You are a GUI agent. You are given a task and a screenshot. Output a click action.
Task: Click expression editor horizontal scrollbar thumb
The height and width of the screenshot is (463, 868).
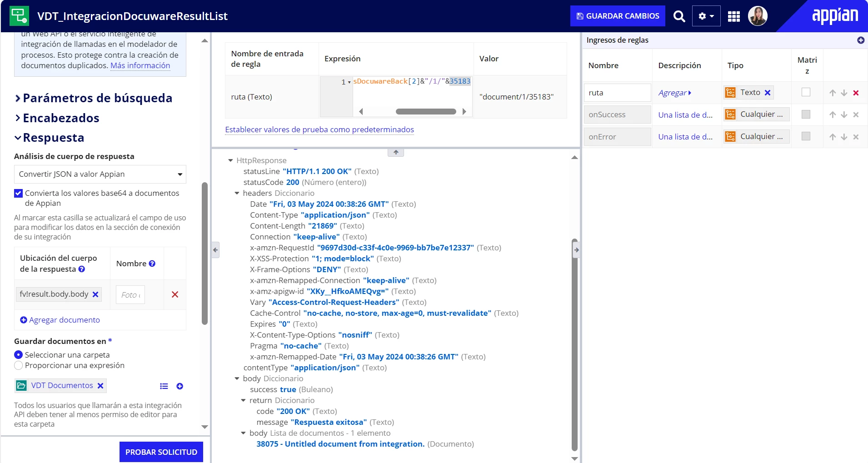point(426,111)
